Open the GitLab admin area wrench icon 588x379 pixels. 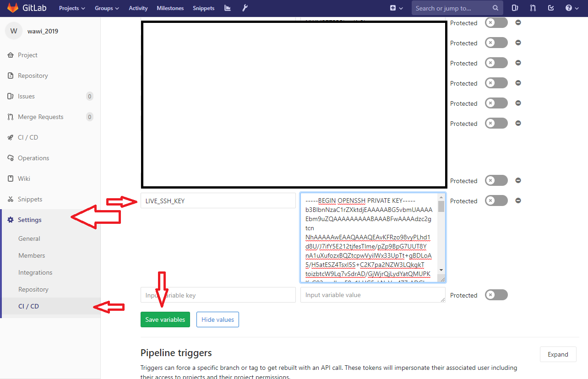[245, 8]
